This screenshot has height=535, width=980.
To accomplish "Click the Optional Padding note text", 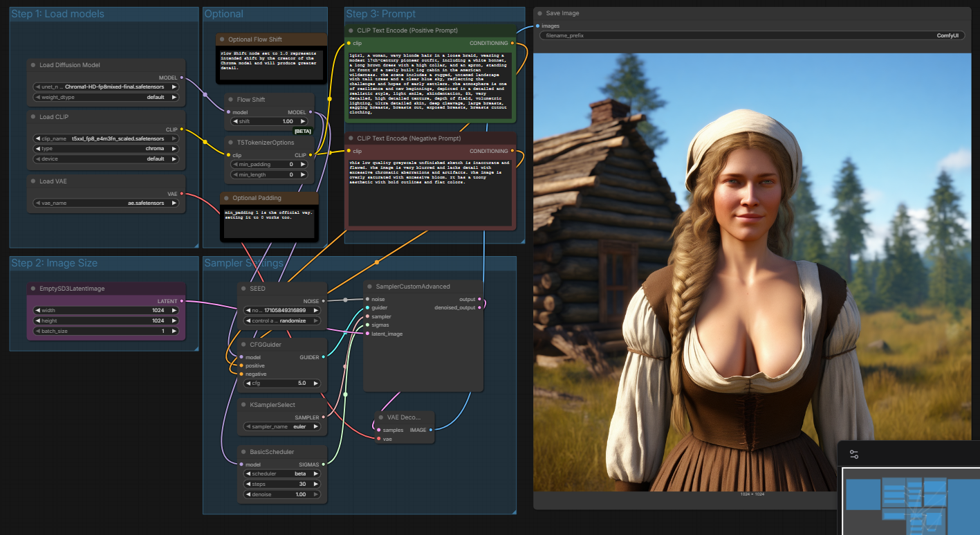I will (268, 223).
